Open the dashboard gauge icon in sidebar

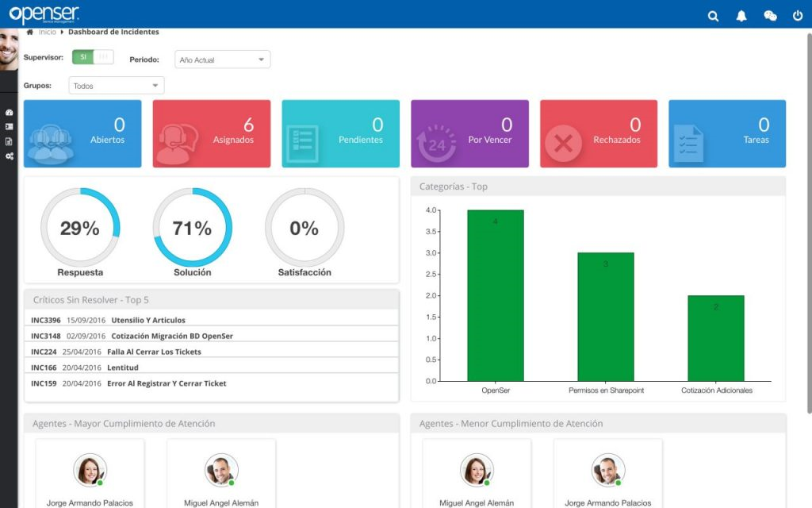9,113
